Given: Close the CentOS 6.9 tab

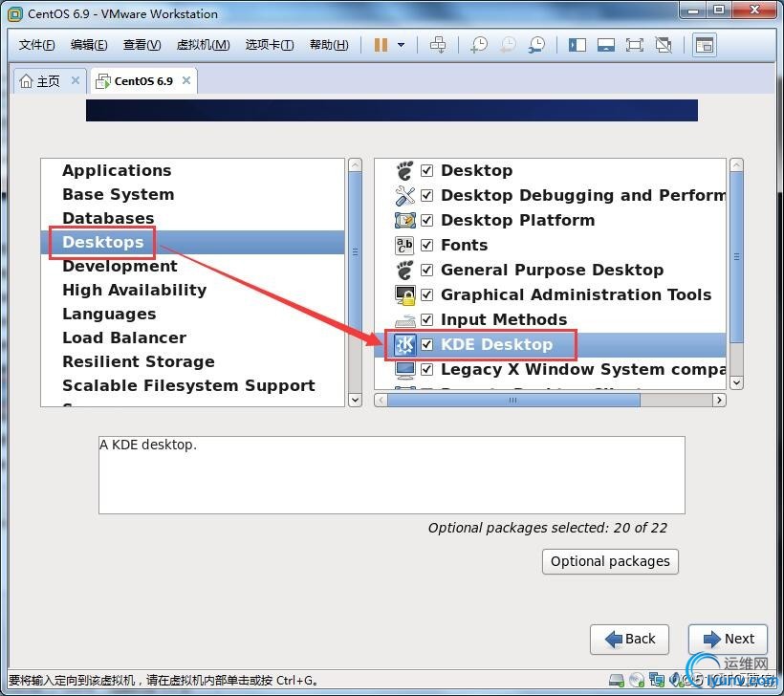Looking at the screenshot, I should [186, 80].
